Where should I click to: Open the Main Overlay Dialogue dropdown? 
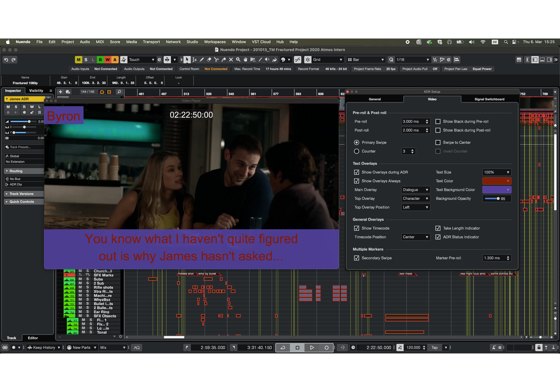(x=416, y=190)
